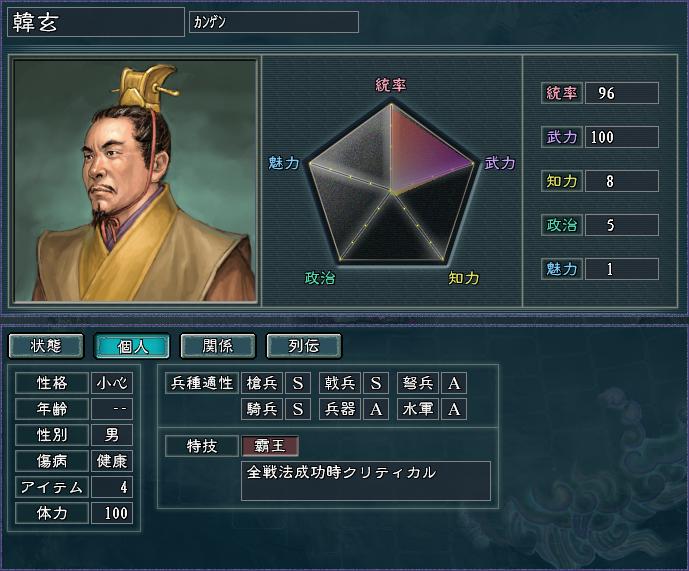The width and height of the screenshot is (689, 571).
Task: Open the 列伝 biography tab
Action: coord(304,346)
